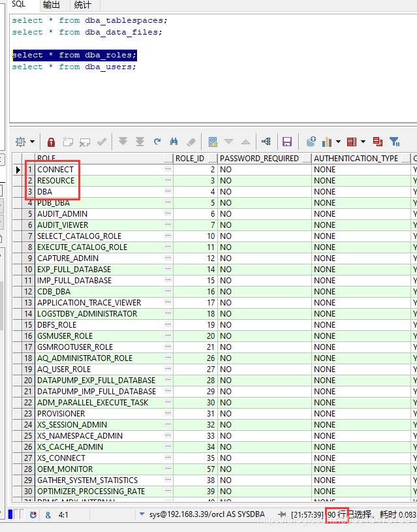Select the XS_CONNECT role cell

click(104, 458)
